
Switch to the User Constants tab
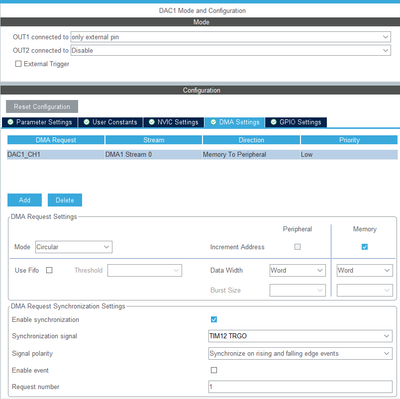click(110, 122)
